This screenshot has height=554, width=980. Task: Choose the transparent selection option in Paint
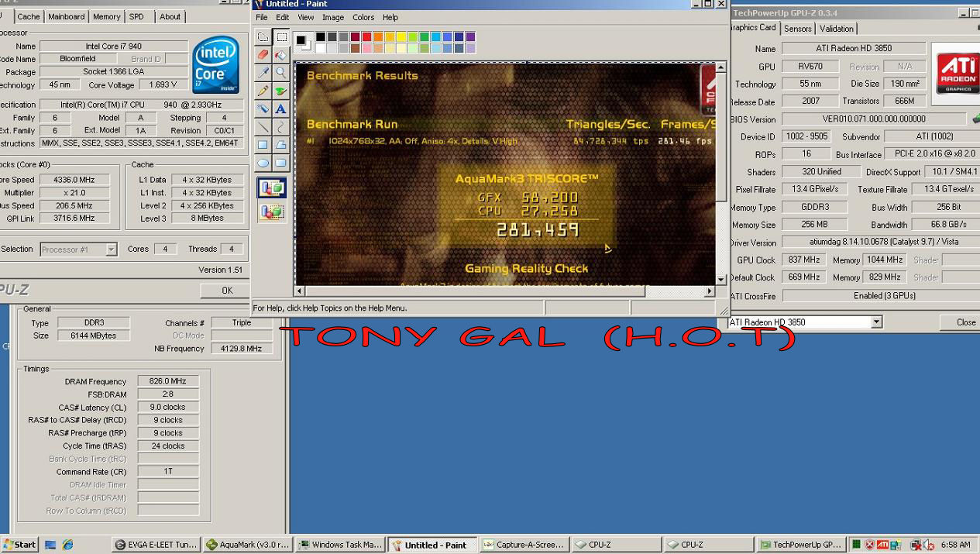click(272, 211)
